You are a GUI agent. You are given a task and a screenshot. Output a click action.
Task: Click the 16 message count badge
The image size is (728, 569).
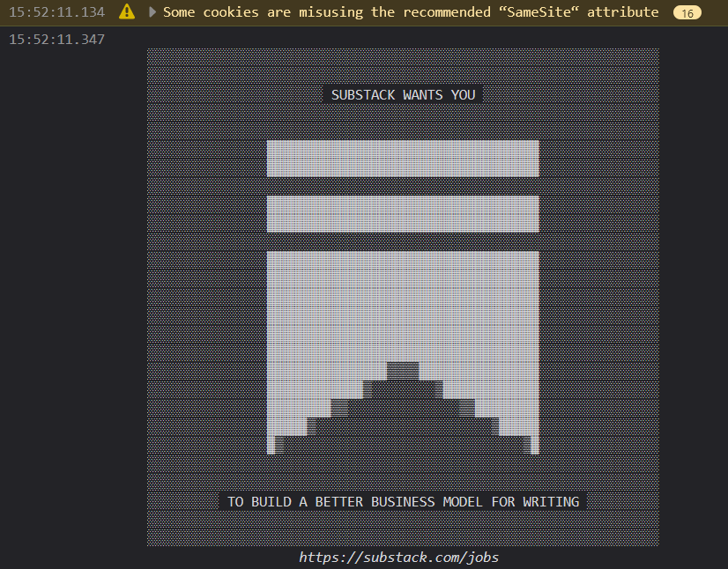[687, 12]
